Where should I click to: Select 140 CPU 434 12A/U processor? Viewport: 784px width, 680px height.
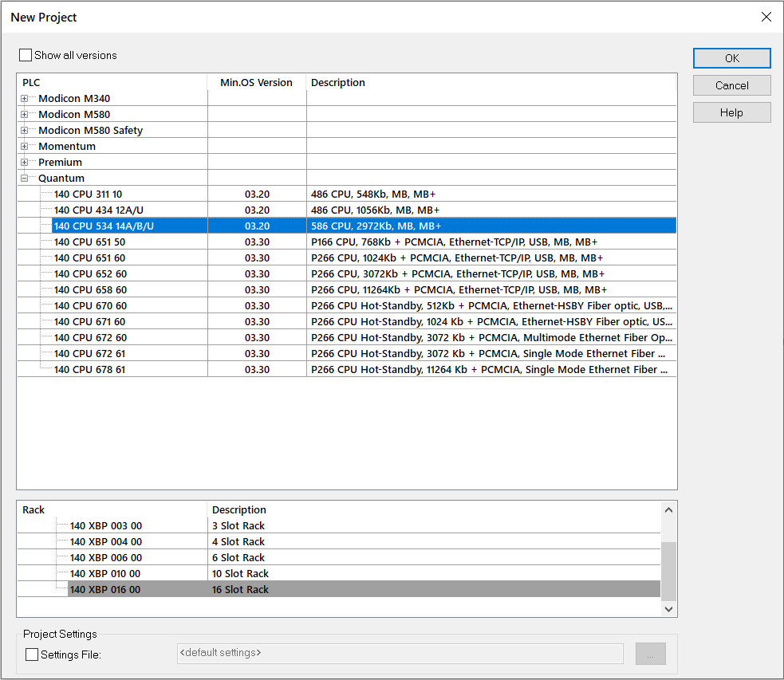(346, 210)
